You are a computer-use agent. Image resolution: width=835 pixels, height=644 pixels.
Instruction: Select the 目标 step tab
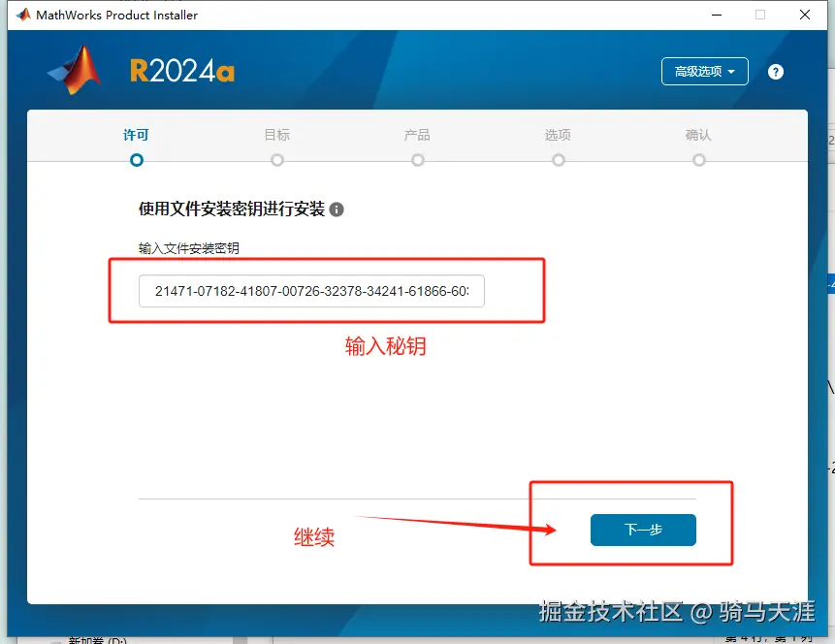coord(277,145)
